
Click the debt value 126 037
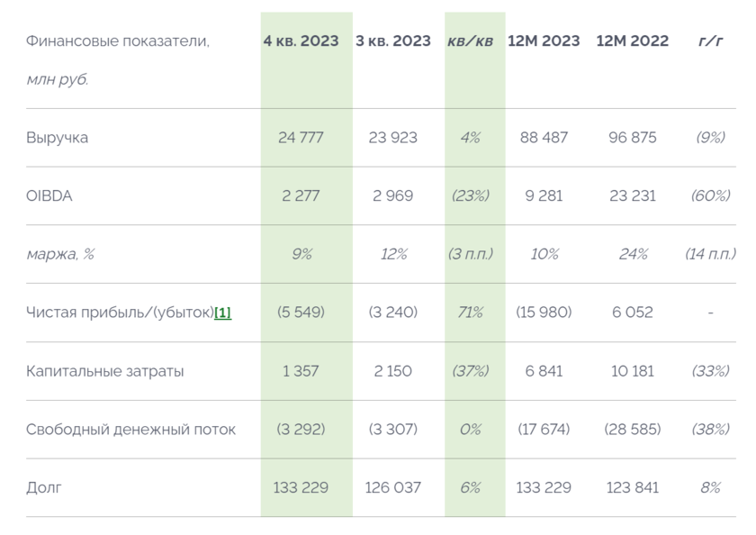click(x=393, y=487)
